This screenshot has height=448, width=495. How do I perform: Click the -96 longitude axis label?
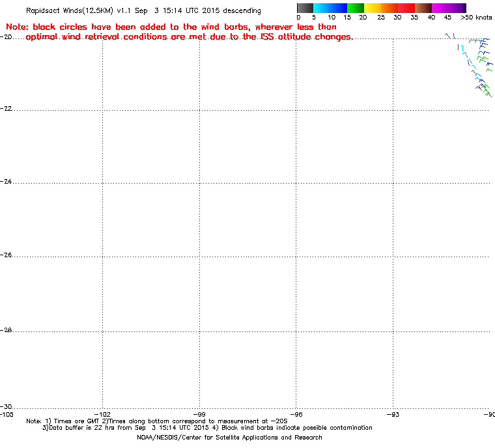(296, 414)
